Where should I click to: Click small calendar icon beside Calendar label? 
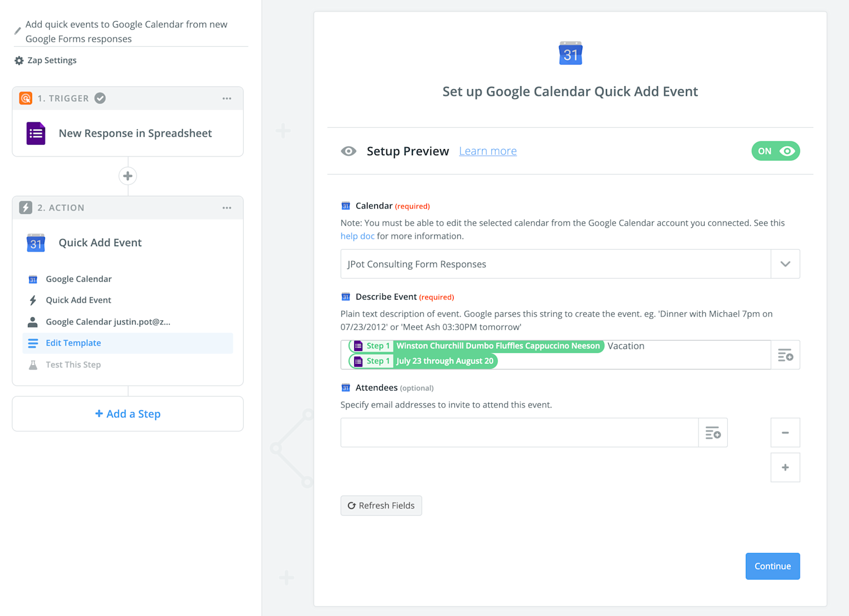coord(346,206)
